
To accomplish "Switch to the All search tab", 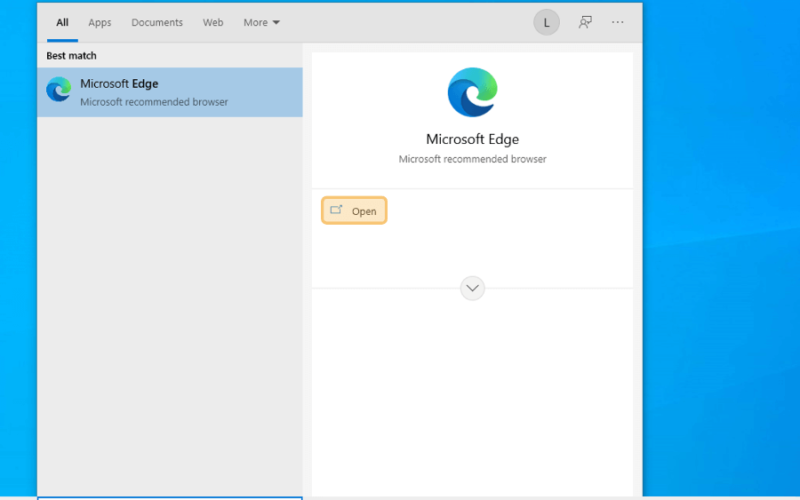I will pos(62,22).
